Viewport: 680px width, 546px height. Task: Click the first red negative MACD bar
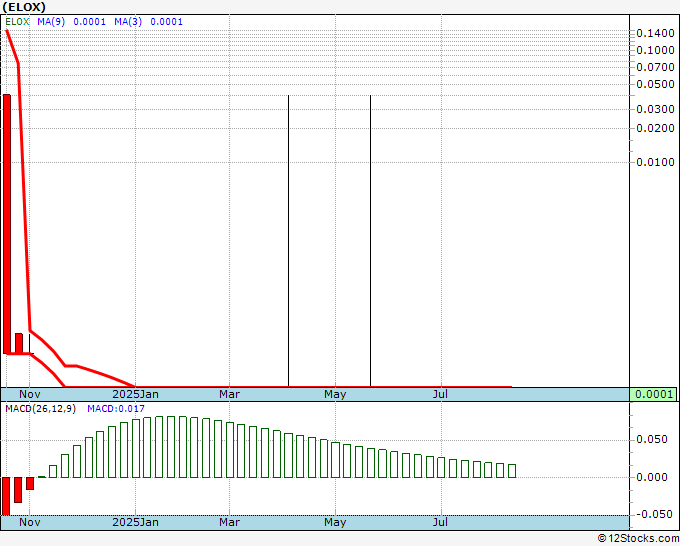tap(6, 495)
